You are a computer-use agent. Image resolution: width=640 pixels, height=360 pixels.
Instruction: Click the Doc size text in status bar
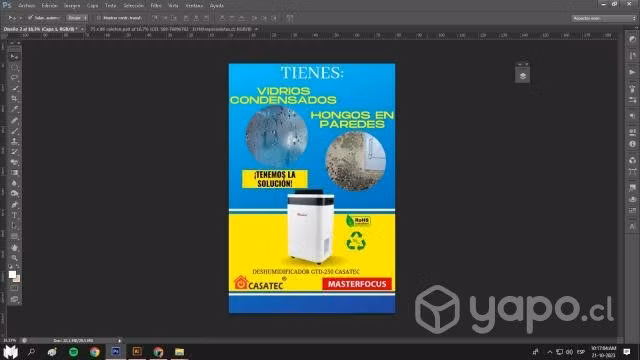click(x=73, y=340)
